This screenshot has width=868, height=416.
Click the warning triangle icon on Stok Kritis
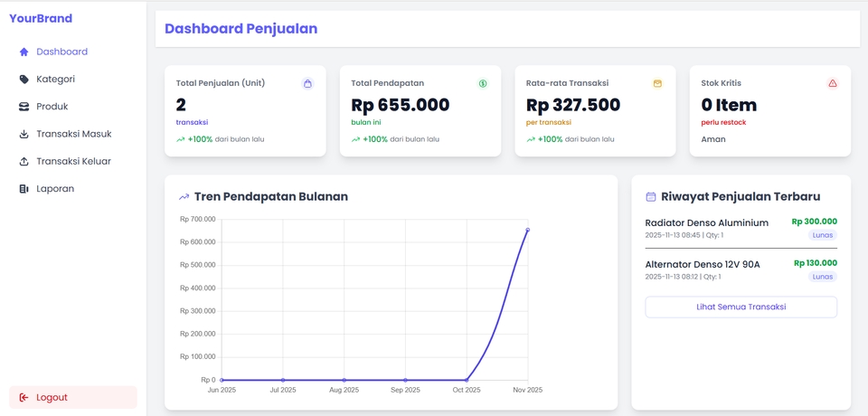(833, 83)
